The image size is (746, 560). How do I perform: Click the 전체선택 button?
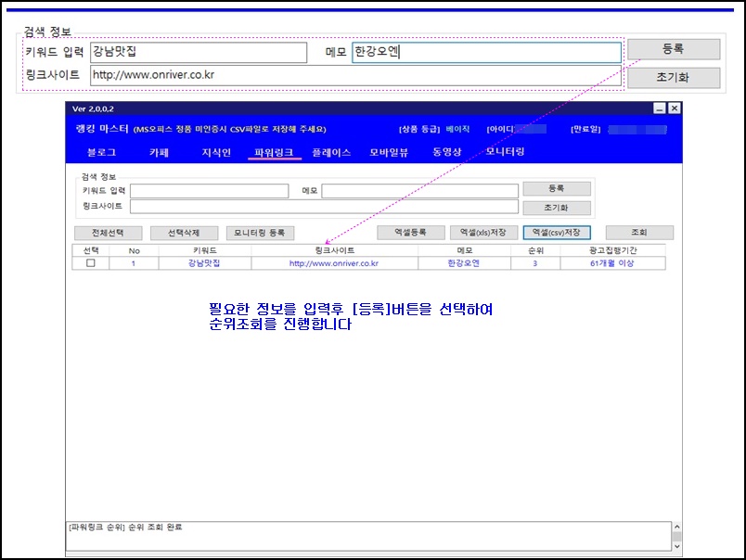(107, 233)
